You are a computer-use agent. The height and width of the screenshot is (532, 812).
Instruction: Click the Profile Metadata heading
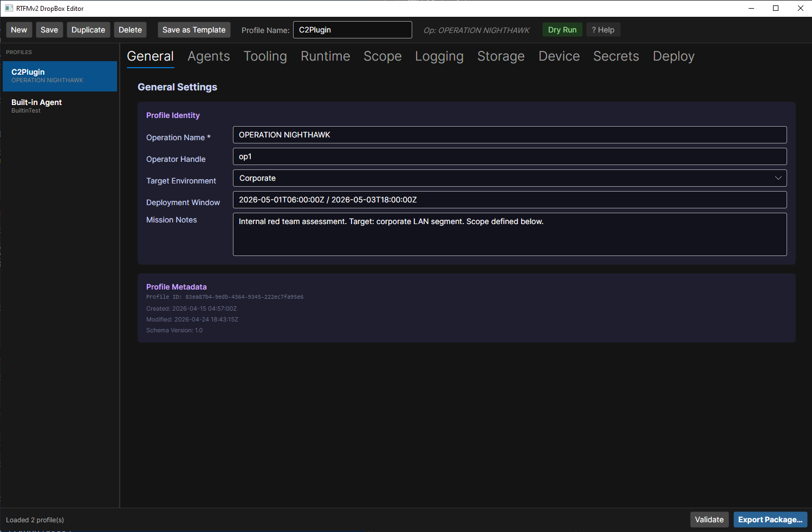177,287
